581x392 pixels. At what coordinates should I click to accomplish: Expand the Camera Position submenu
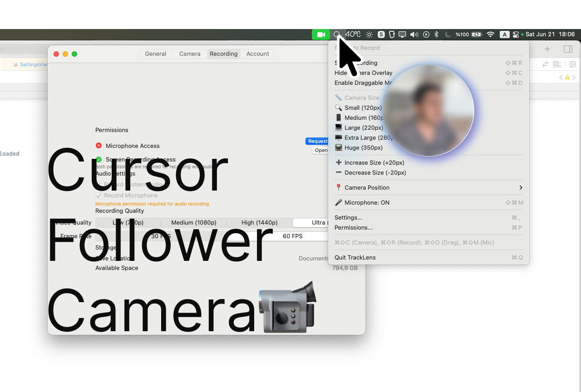(428, 187)
